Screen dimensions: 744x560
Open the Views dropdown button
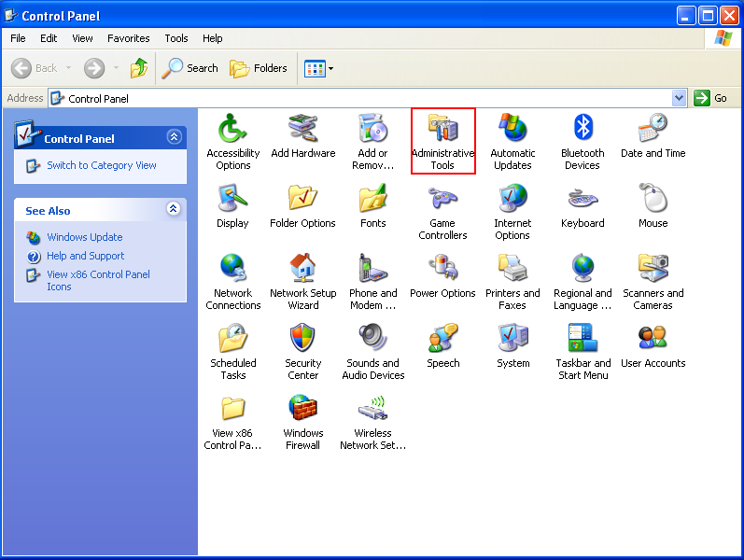pos(318,68)
